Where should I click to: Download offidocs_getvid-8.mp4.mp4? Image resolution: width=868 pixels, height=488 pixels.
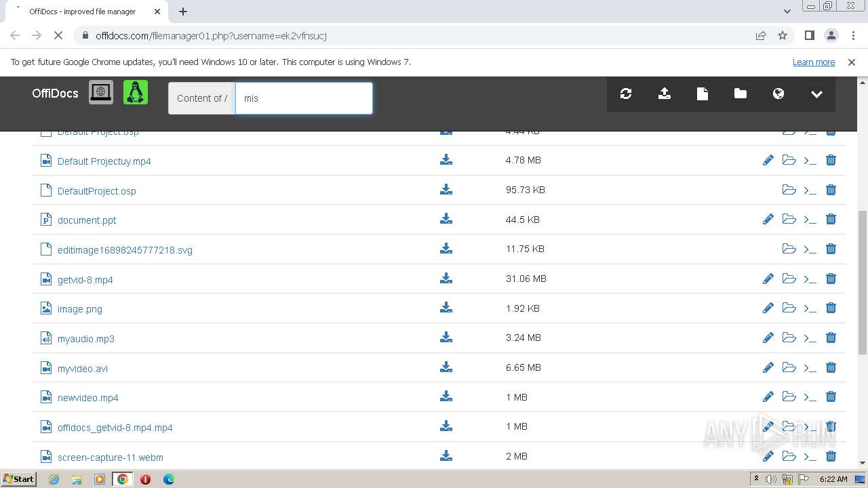click(446, 426)
